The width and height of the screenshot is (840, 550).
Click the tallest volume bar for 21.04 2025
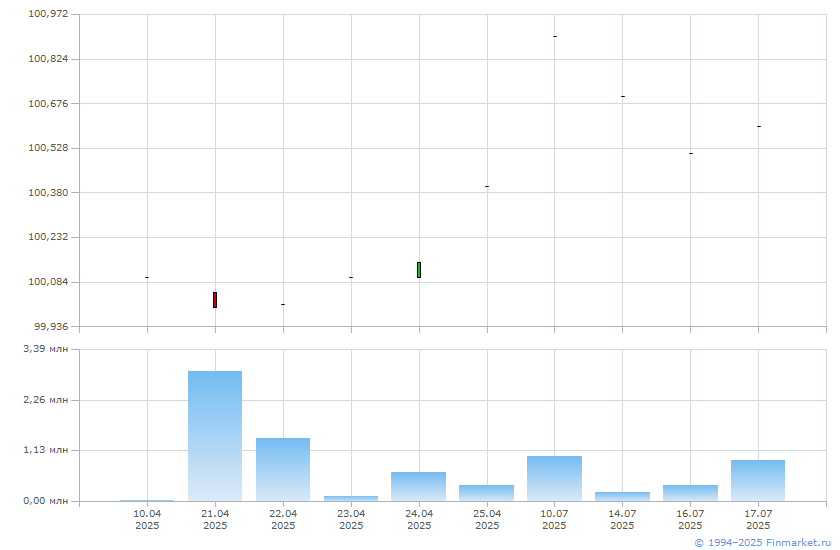215,436
